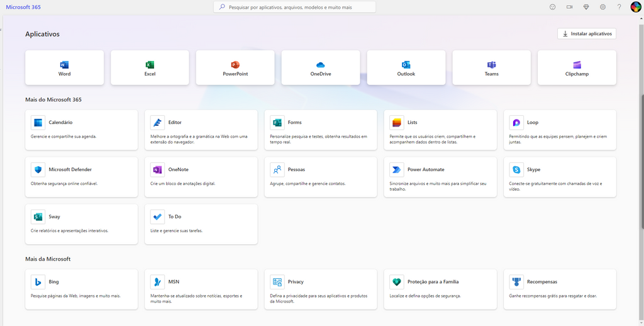Click the Microsoft Defender shield icon
Viewport: 644px width, 326px height.
(38, 170)
